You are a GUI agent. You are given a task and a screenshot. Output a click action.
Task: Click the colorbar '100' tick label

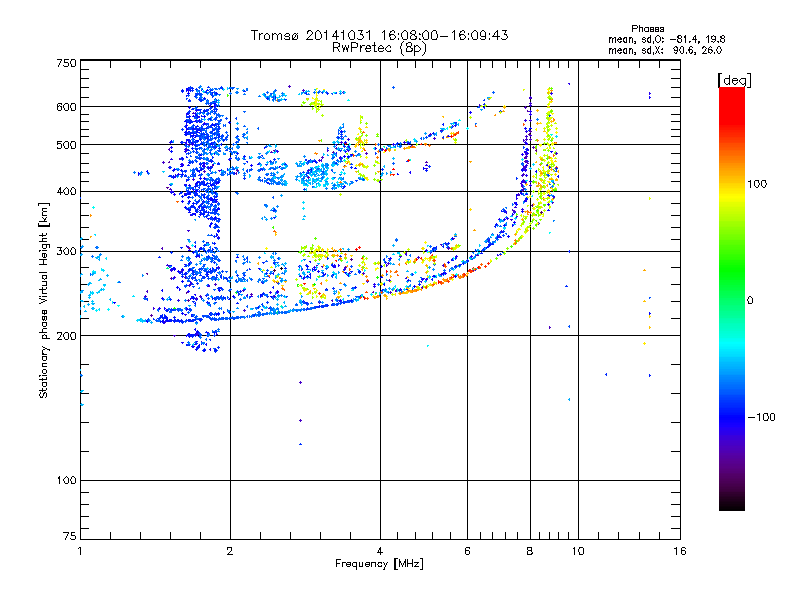(x=757, y=184)
